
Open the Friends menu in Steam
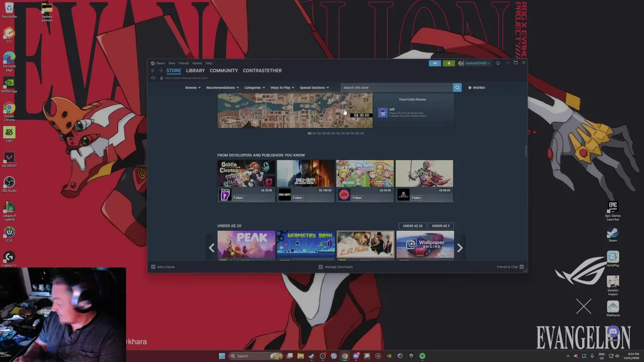[x=184, y=63]
